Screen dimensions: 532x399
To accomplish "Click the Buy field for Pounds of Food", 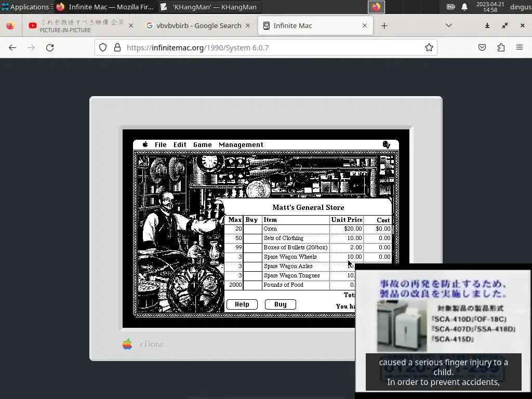I will [x=253, y=285].
